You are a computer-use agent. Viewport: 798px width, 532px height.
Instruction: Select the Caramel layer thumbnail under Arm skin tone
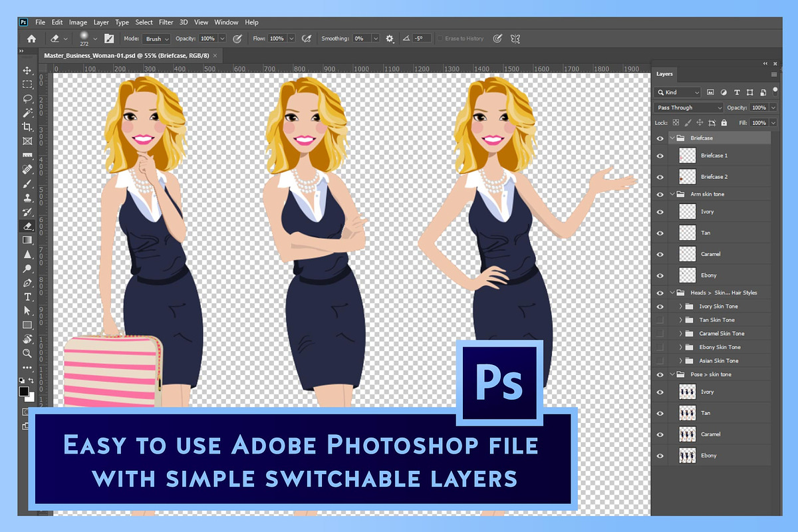click(x=687, y=253)
